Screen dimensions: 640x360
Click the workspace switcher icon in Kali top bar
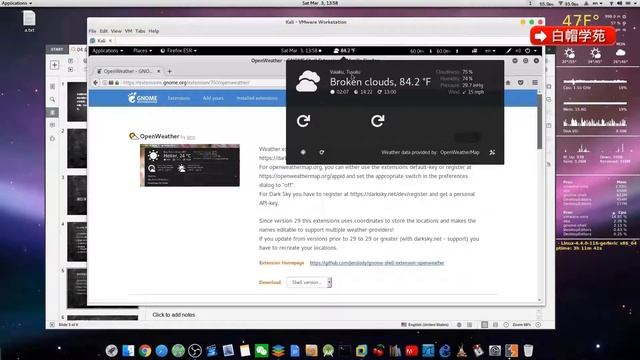474,51
